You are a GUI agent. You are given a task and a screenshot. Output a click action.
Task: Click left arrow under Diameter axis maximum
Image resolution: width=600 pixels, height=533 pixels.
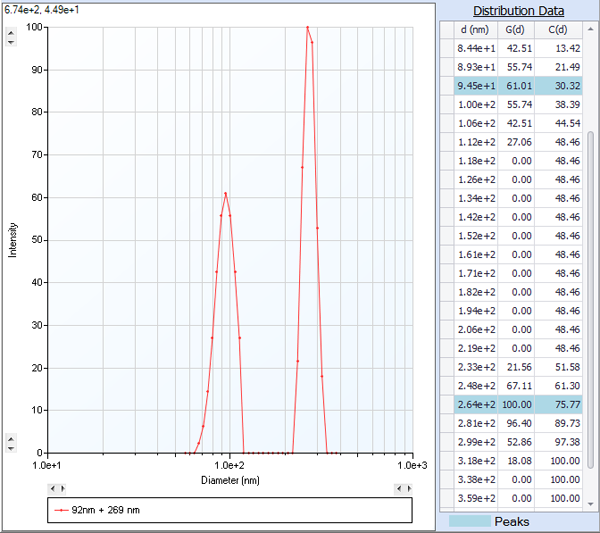397,488
